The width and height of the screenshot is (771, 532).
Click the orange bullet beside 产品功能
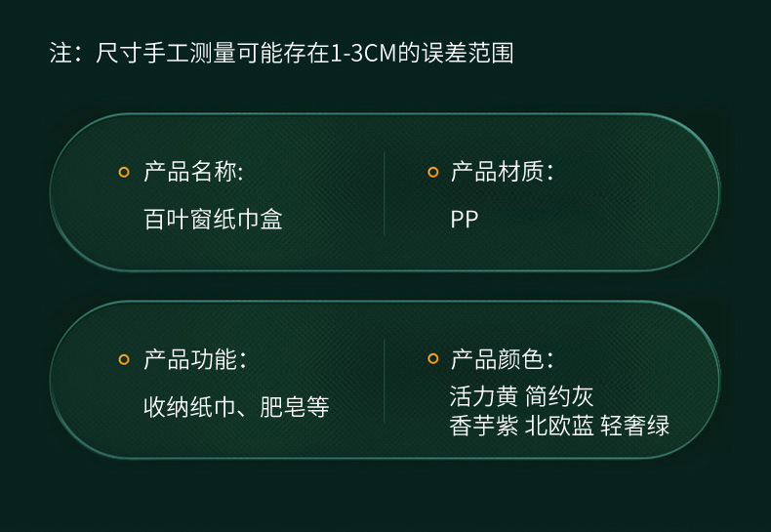(x=123, y=359)
